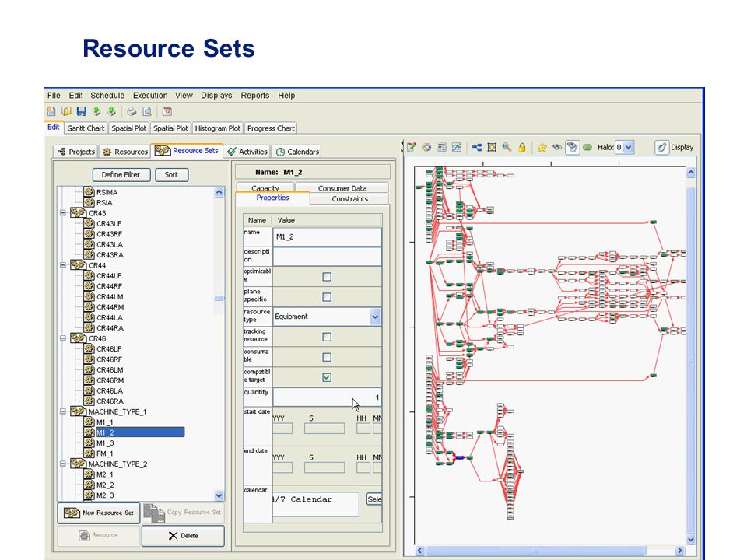Click the Print Preview icon
The image size is (747, 560).
147,111
